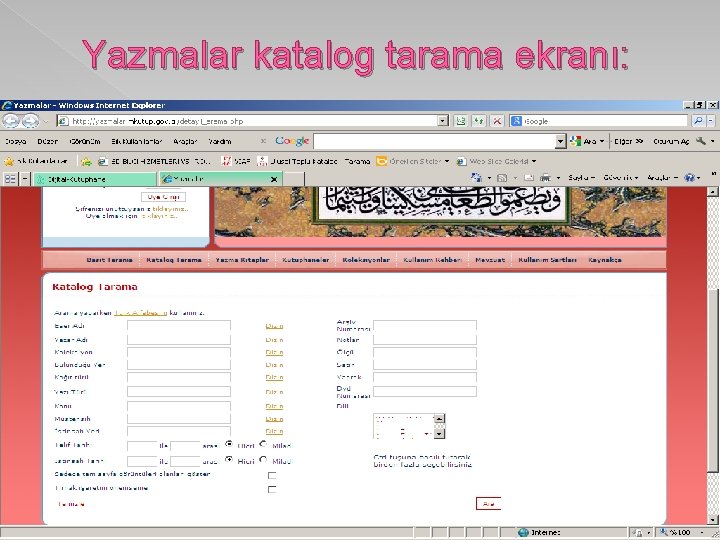Switch to the Dijital-Kütüphane tab
Viewport: 720px width, 540px height.
95,179
